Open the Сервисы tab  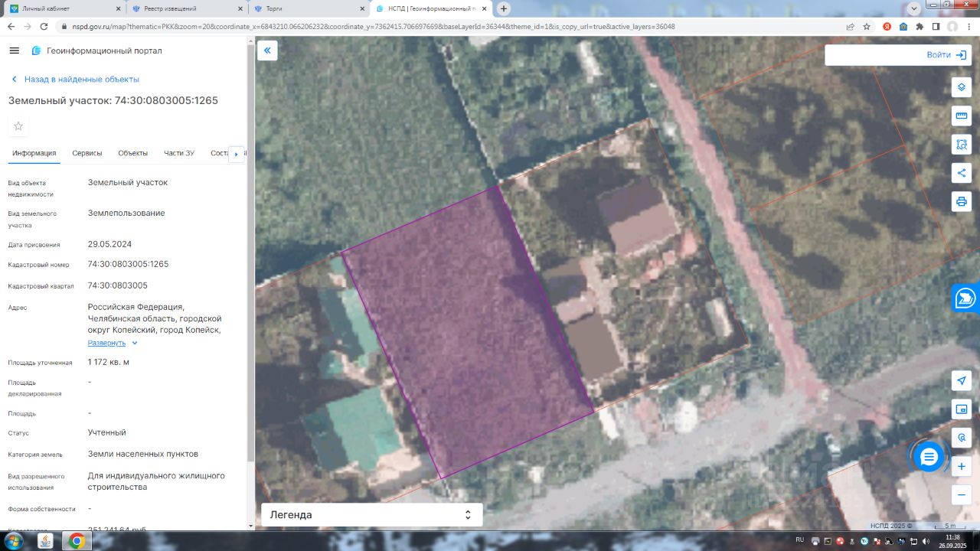click(87, 153)
